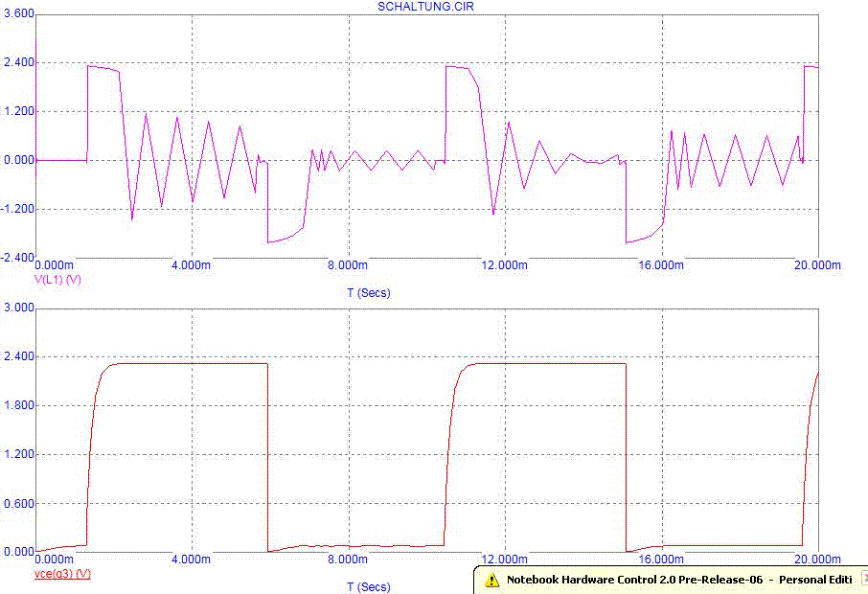The height and width of the screenshot is (594, 868).
Task: Click the 0.600 value on vce(q3) y-axis
Action: [19, 503]
